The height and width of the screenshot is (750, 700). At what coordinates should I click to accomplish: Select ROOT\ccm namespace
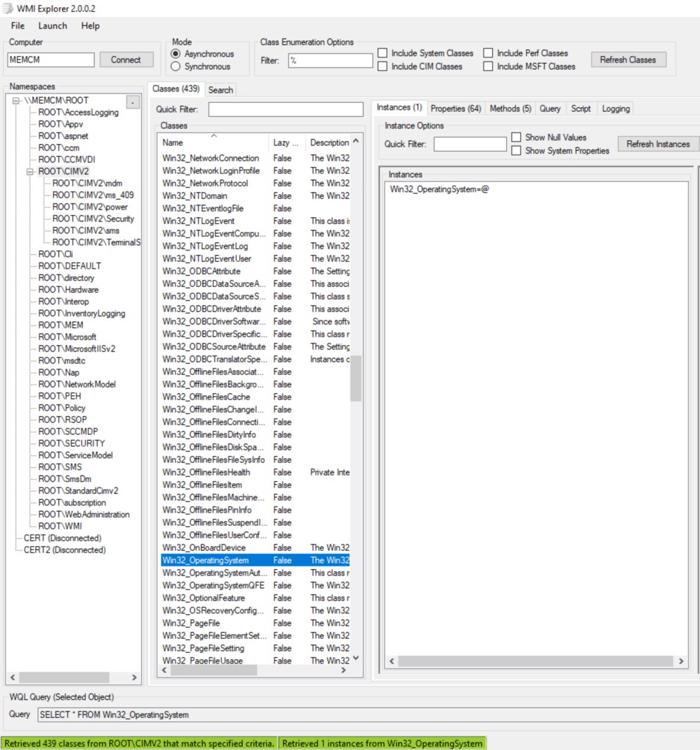pyautogui.click(x=59, y=148)
